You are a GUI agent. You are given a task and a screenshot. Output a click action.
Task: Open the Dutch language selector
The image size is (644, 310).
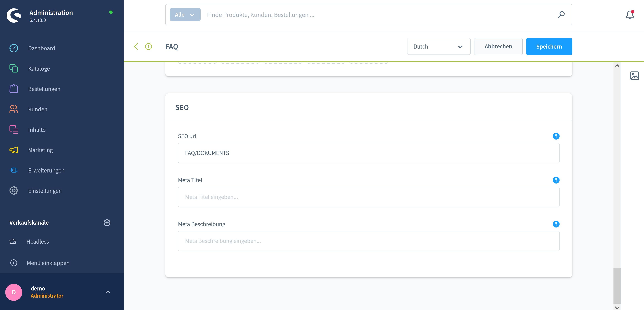pos(438,47)
